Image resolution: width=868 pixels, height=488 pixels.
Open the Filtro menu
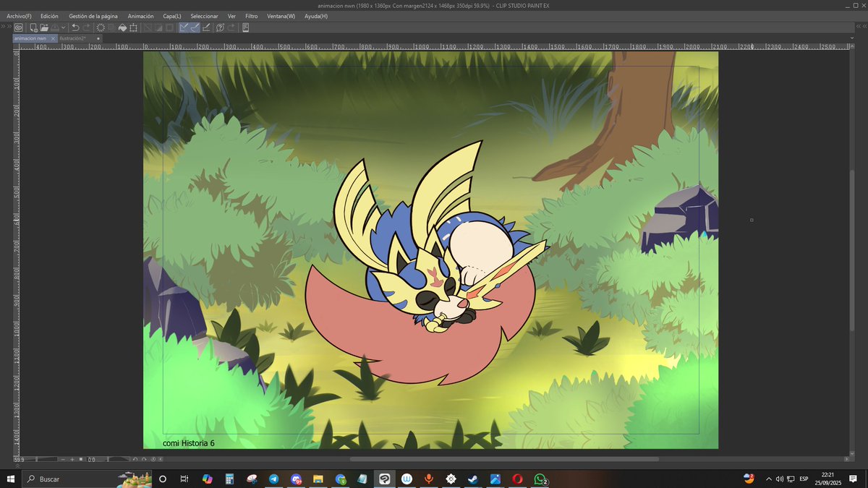pyautogui.click(x=251, y=16)
